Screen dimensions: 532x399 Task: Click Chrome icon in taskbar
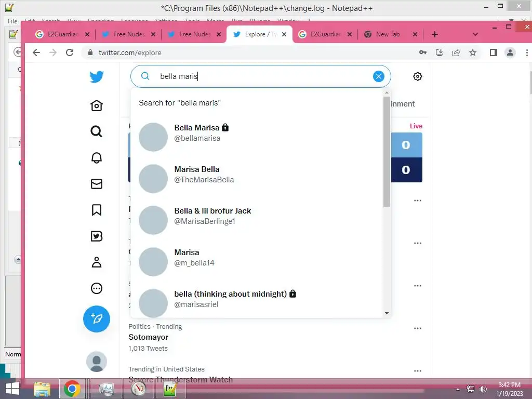[x=72, y=389]
